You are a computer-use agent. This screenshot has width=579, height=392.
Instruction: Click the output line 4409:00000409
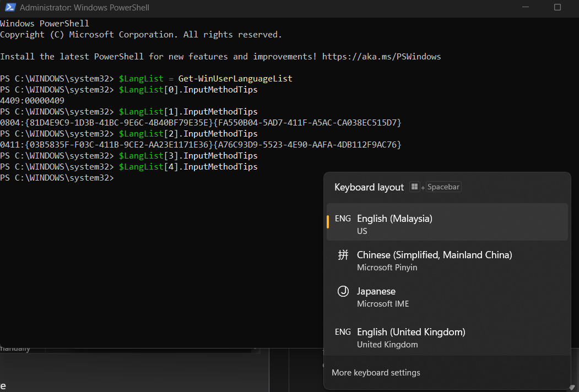click(32, 100)
